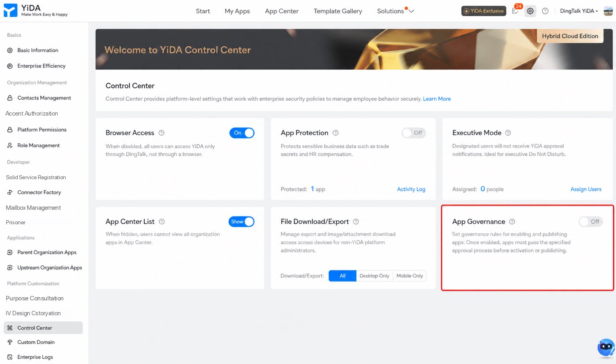
Task: Click the help question mark in header
Action: pyautogui.click(x=545, y=11)
